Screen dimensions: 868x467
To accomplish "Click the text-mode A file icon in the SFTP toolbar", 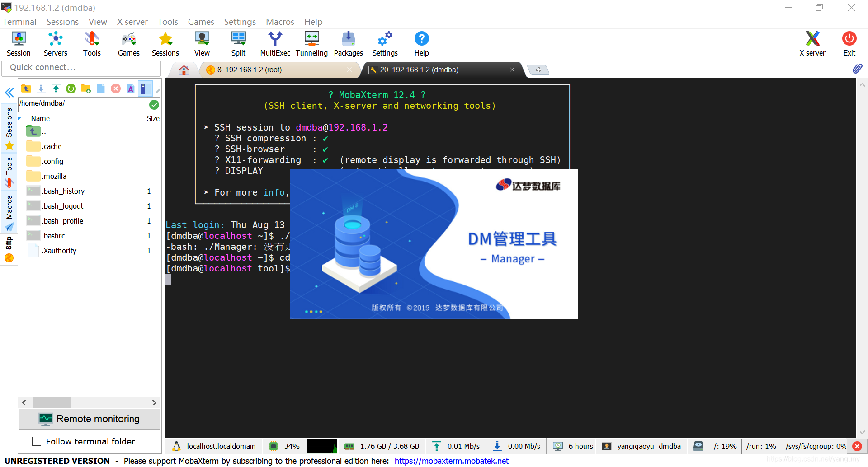I will point(131,89).
